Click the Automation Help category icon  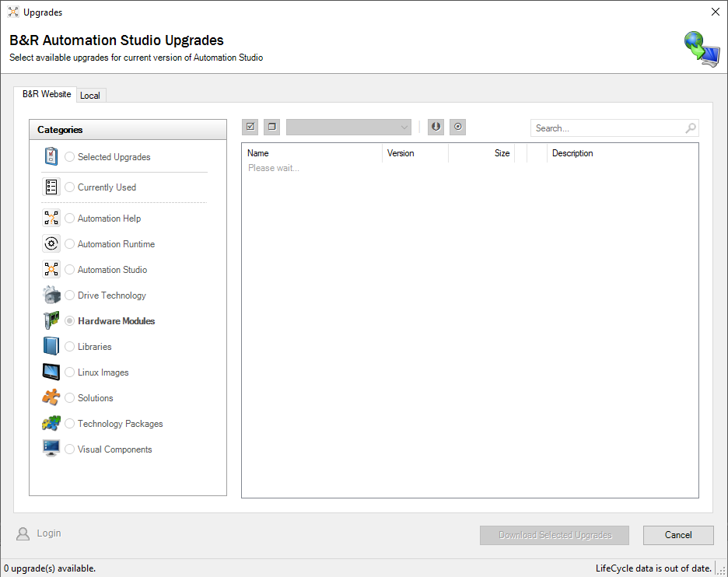click(51, 218)
